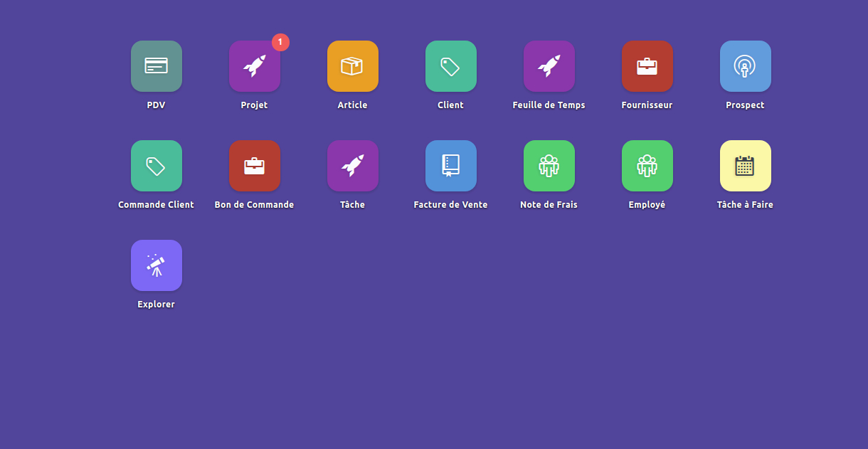Screen dimensions: 868x449
Task: Open the Fournisseur briefcase icon
Action: (647, 66)
